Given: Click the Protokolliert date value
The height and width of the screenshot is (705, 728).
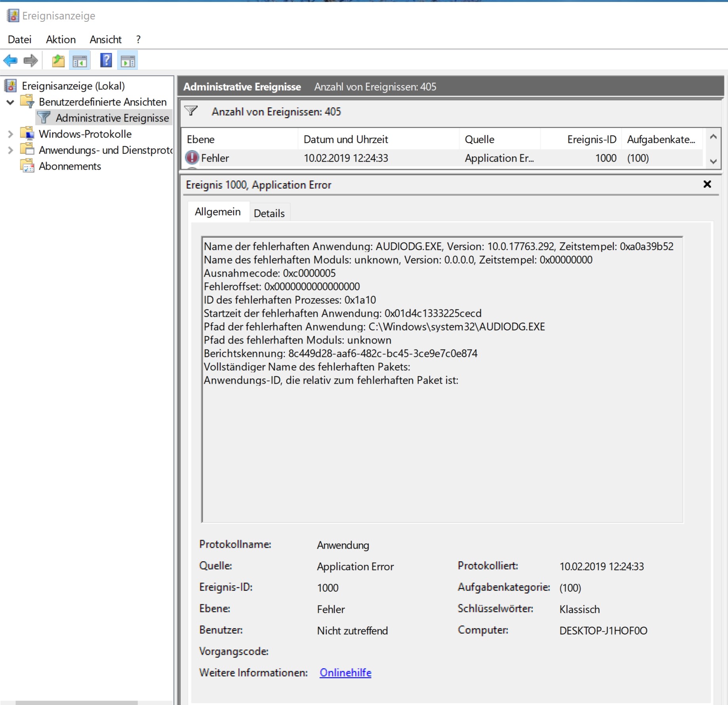Looking at the screenshot, I should [602, 566].
